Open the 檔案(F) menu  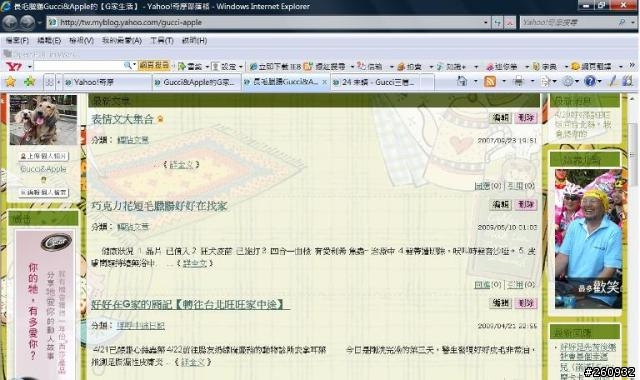(x=17, y=40)
